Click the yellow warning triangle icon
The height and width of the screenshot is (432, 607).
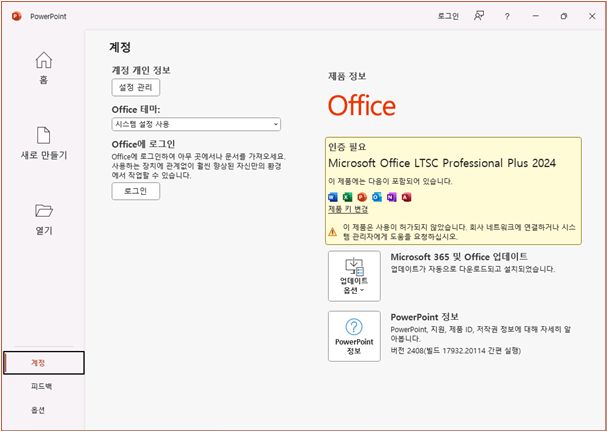[x=333, y=232]
